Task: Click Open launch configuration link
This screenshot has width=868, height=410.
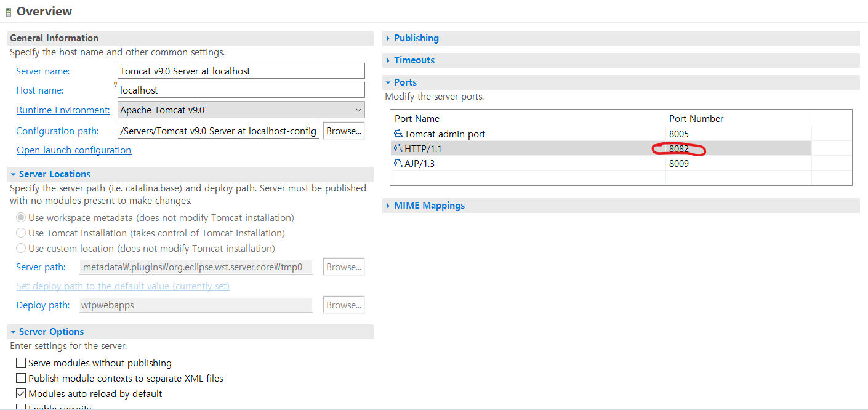Action: (74, 150)
